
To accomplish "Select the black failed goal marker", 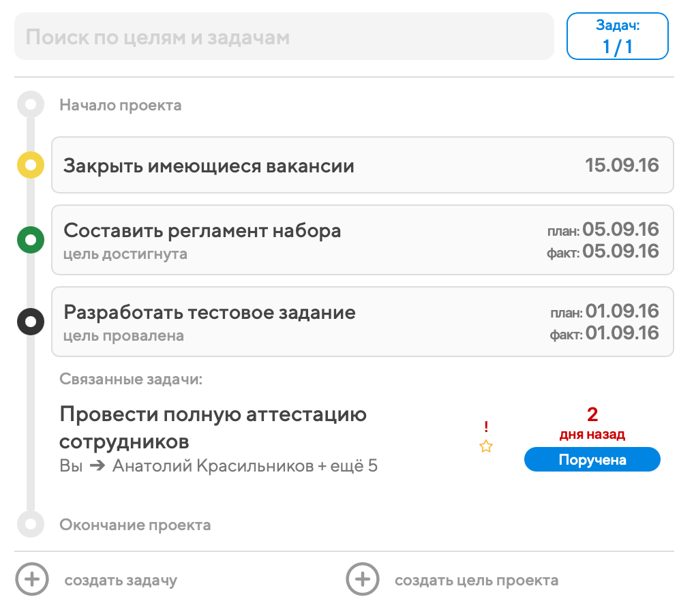I will [31, 321].
